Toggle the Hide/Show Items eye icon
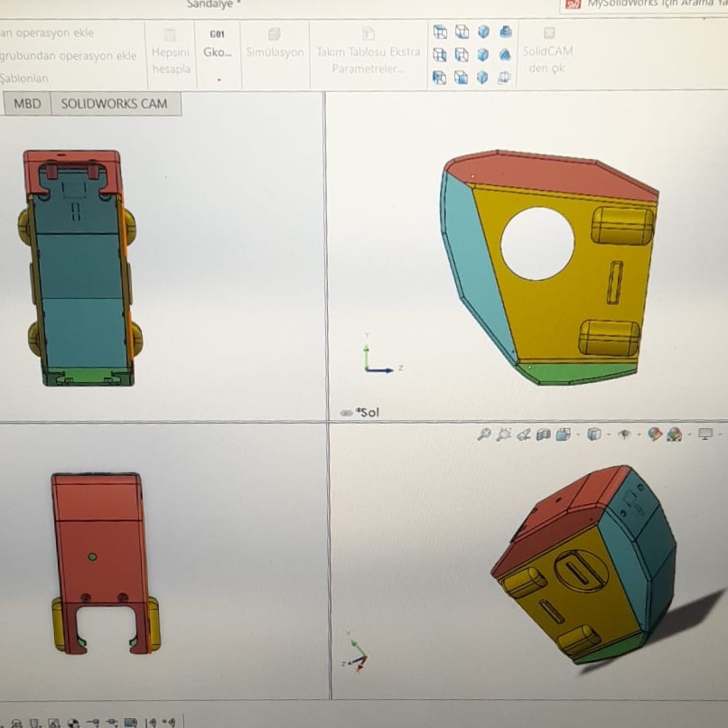The width and height of the screenshot is (728, 728). coord(623,434)
